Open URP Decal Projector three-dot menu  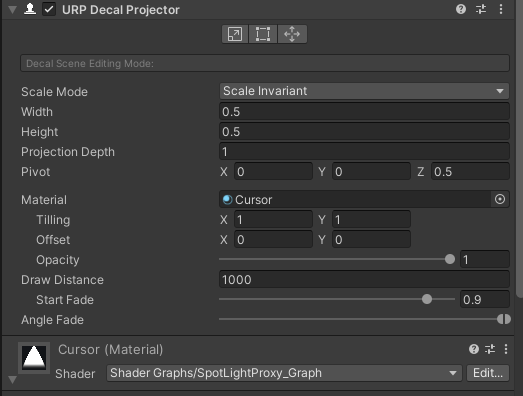(x=501, y=9)
